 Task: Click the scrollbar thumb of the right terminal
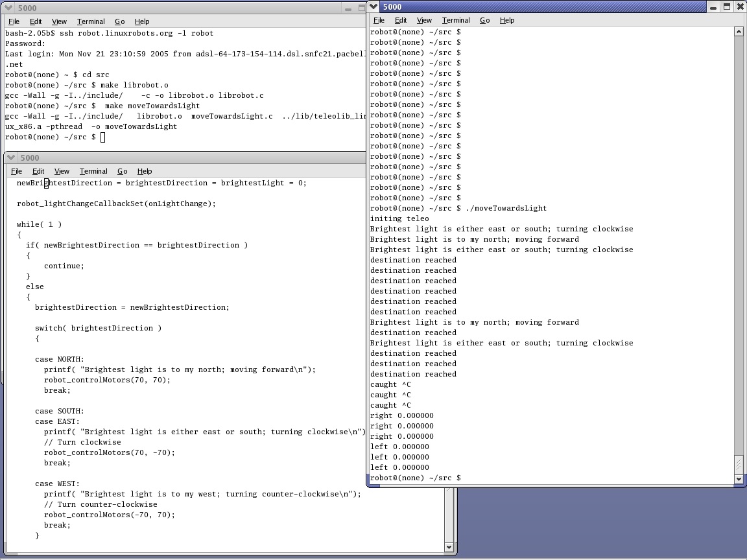pyautogui.click(x=740, y=463)
